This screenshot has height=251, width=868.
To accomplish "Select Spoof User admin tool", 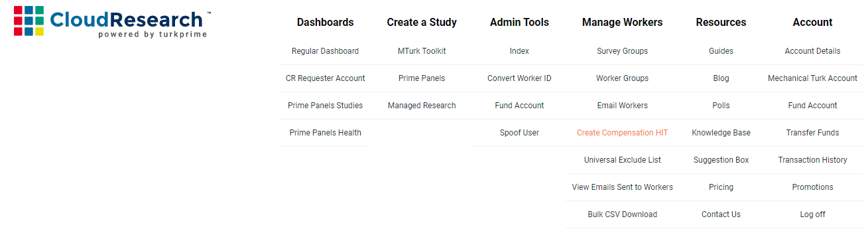I will click(x=519, y=133).
